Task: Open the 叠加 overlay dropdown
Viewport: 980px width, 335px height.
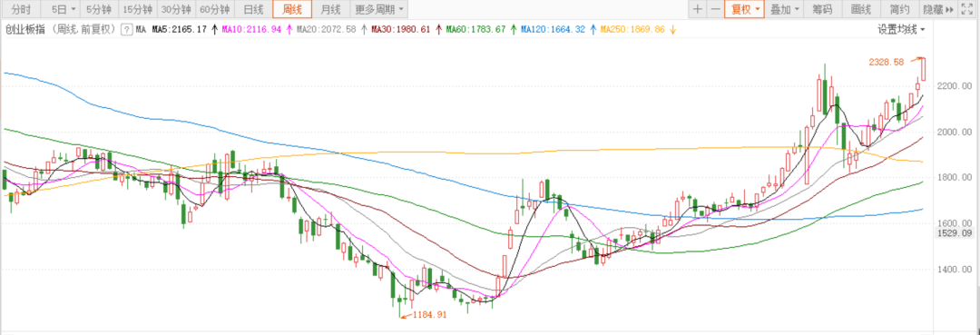Action: 784,9
